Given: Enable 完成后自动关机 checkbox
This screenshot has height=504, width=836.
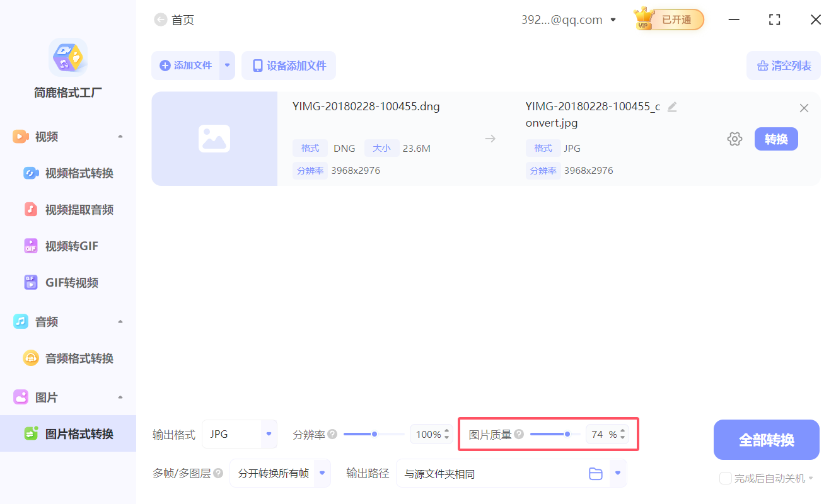Looking at the screenshot, I should 724,478.
